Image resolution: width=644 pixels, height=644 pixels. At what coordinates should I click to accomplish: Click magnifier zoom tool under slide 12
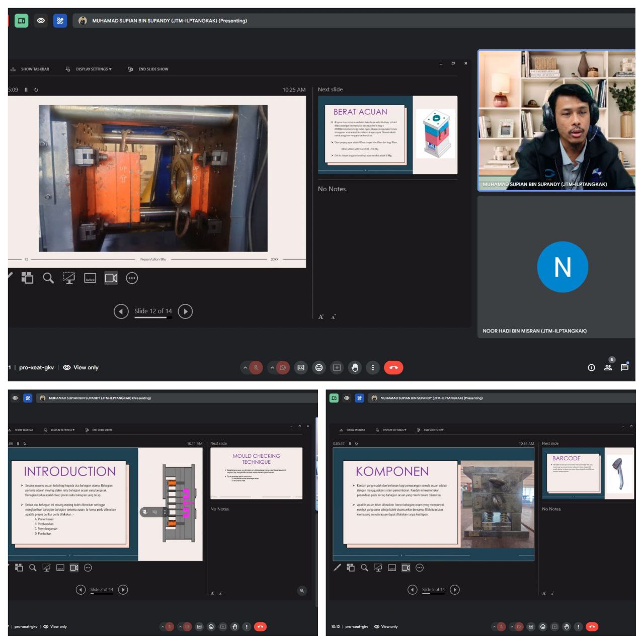coord(48,278)
